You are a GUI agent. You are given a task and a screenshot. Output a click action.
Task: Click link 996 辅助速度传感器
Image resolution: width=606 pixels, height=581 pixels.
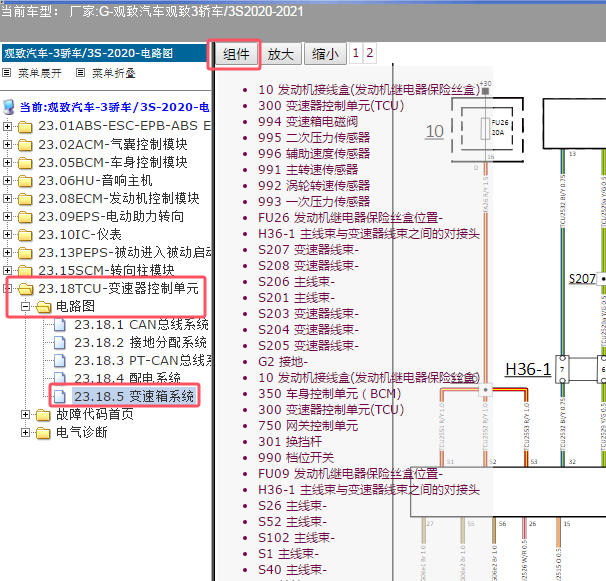coord(314,154)
